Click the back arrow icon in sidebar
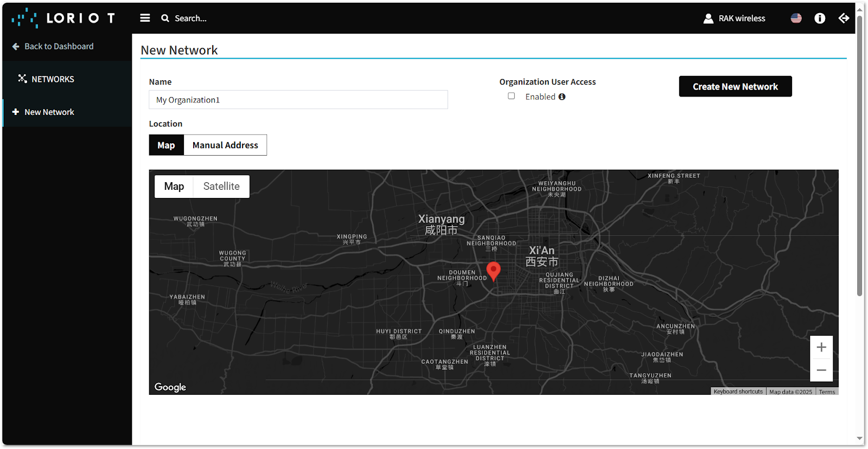Viewport: 868px width, 449px height. click(16, 47)
